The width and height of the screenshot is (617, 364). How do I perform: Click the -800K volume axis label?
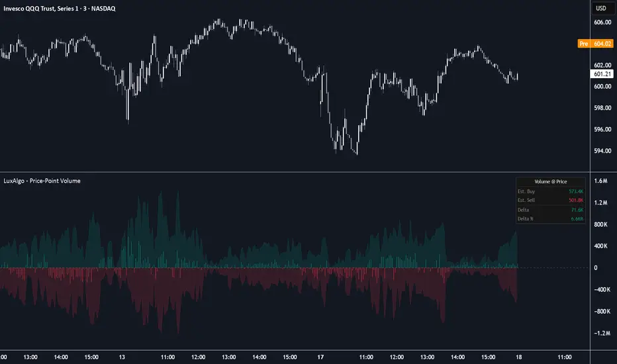(x=602, y=311)
